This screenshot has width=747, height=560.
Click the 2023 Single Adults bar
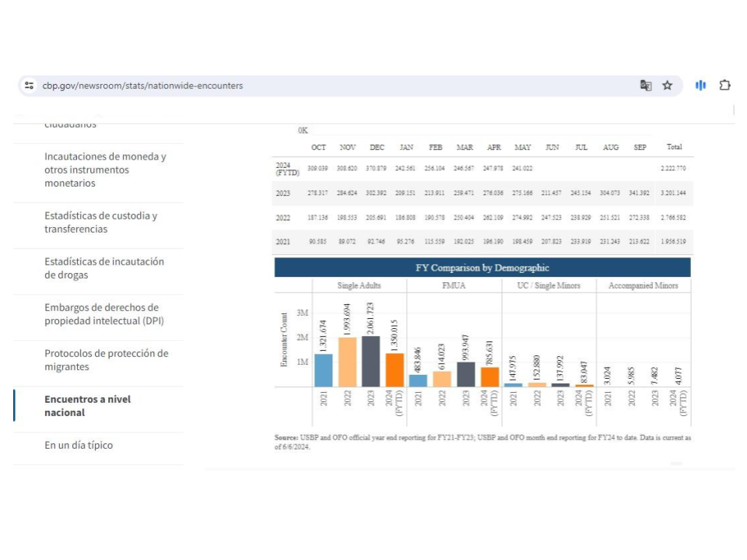(x=370, y=362)
